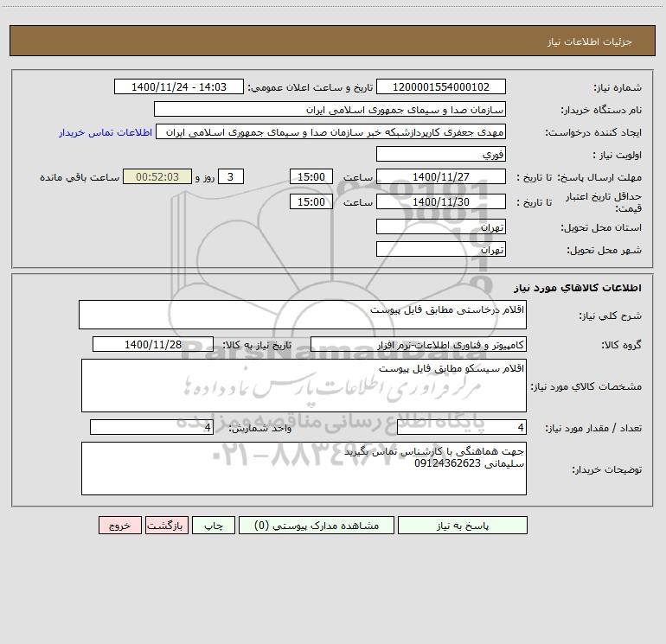
Task: Click the goods need date 1400/11/28
Action: point(153,344)
